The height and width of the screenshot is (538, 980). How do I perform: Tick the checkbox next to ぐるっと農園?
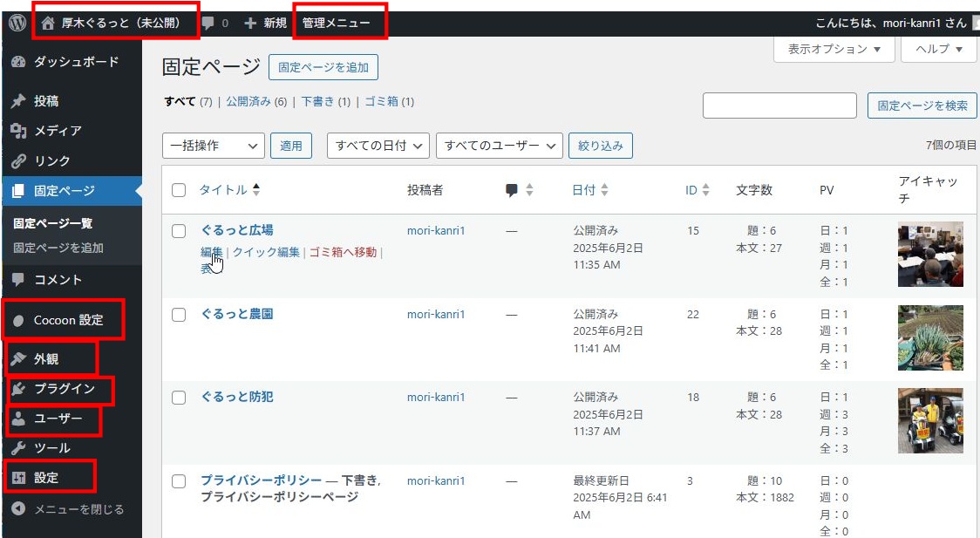[179, 315]
